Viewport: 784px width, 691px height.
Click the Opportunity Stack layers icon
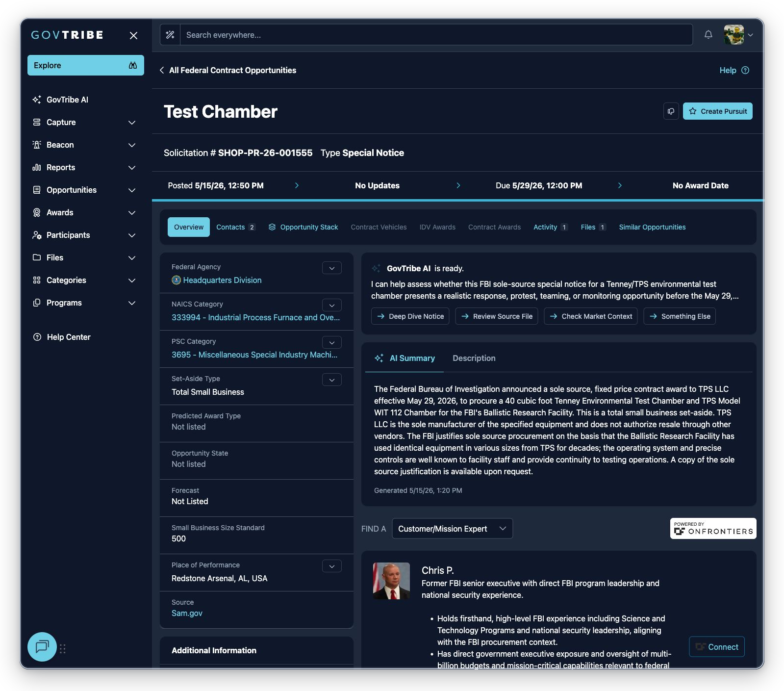point(272,227)
